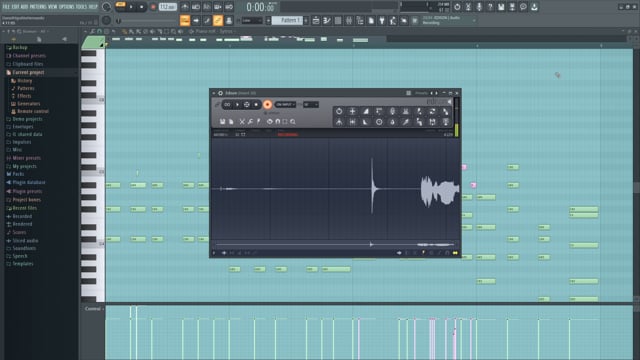Click Edison waveform overview scrollbar
The width and height of the screenshot is (640, 360).
tap(335, 245)
